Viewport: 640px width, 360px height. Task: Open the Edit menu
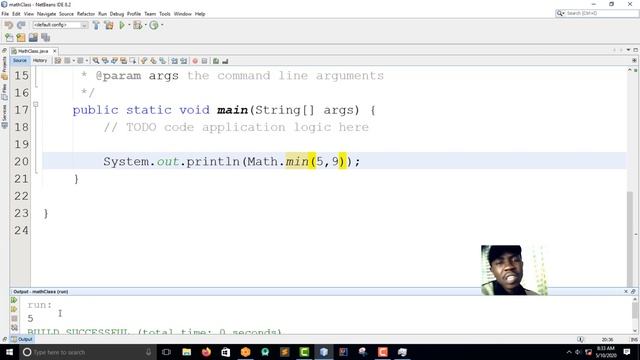pyautogui.click(x=16, y=14)
